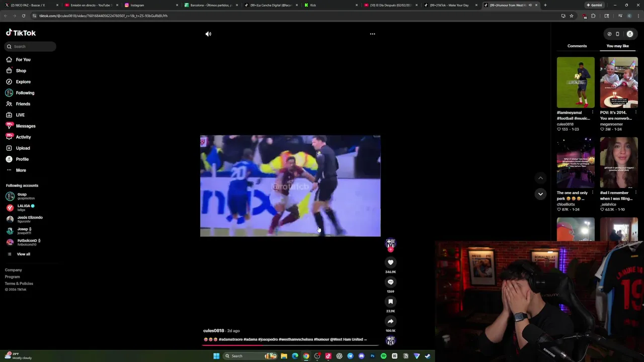Switch to the TikTok Make Your Day tab

[451, 5]
